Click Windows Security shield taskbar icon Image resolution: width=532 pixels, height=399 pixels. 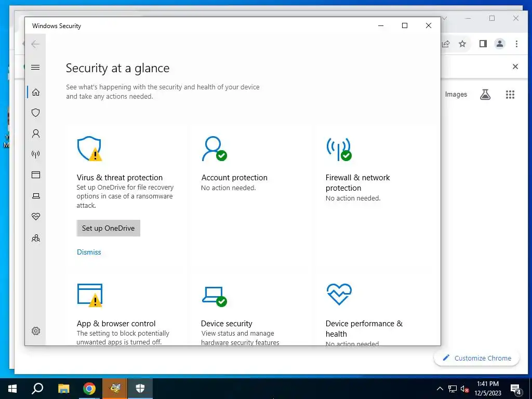140,389
